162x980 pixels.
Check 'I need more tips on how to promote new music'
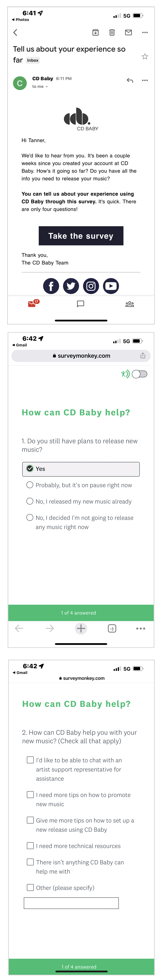click(x=31, y=795)
